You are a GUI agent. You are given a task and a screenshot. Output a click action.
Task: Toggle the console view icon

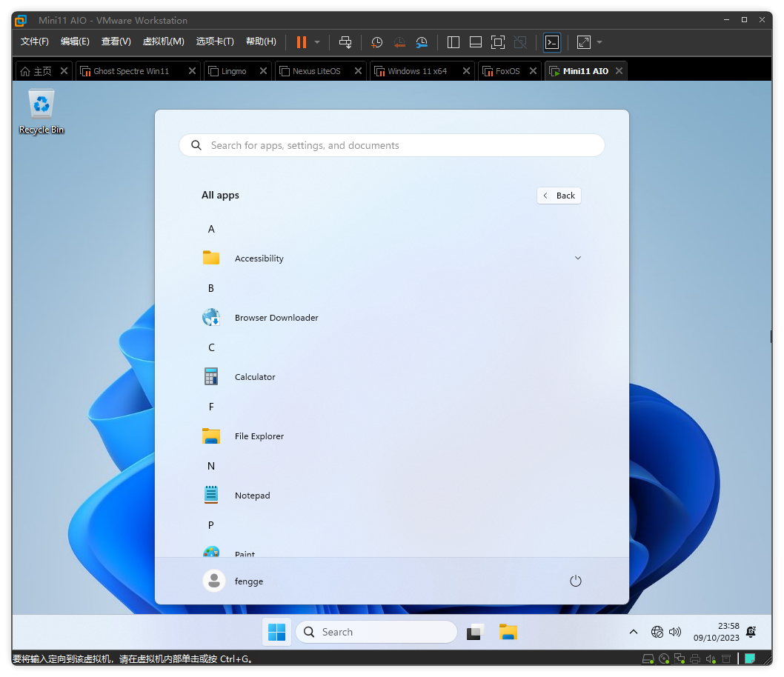coord(552,42)
